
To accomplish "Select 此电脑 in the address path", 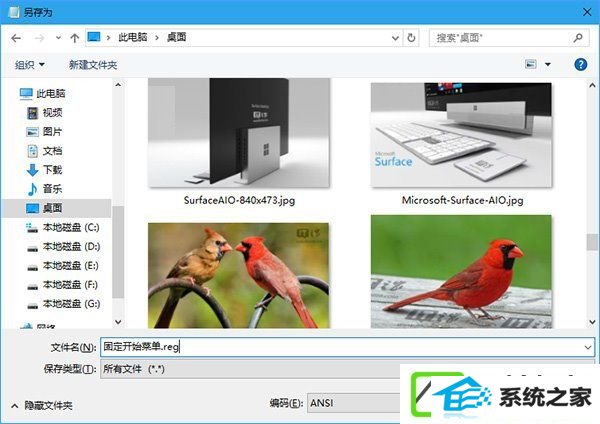I will point(133,37).
